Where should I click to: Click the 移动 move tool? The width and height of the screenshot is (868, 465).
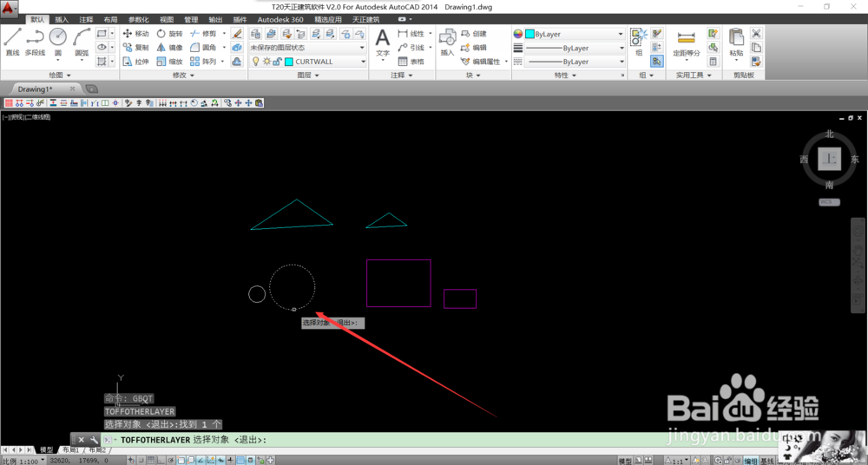[135, 34]
